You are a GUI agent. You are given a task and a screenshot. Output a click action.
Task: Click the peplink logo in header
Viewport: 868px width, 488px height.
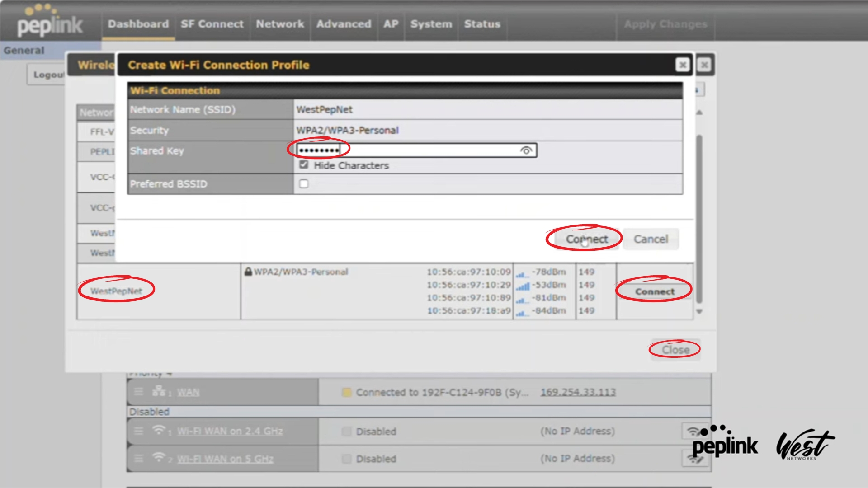(50, 23)
